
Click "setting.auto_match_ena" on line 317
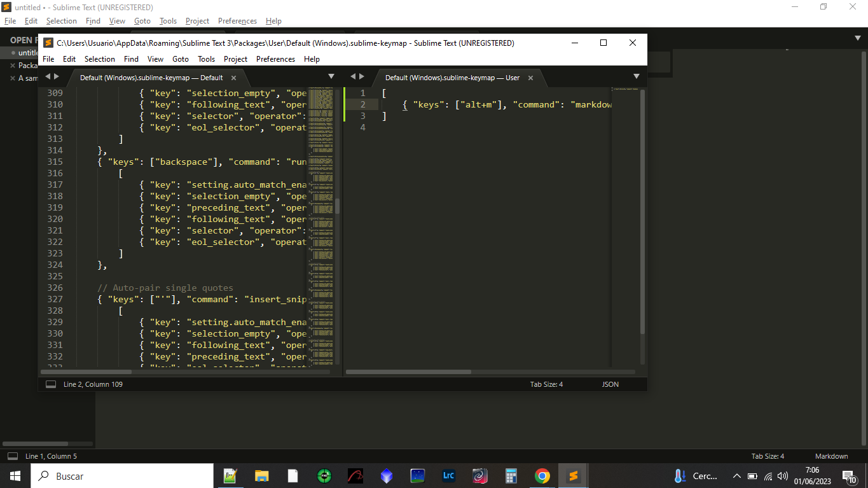pos(247,185)
